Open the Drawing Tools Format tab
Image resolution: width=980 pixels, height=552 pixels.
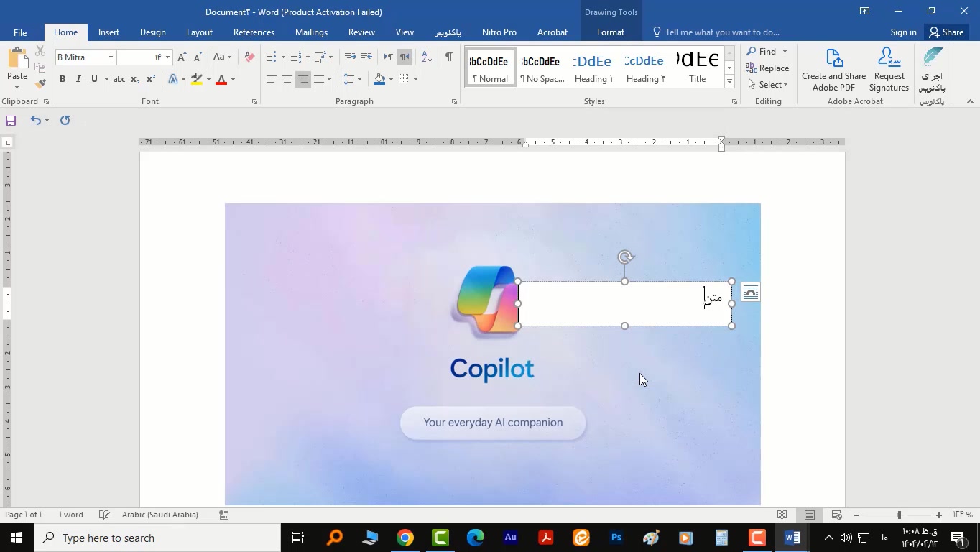pyautogui.click(x=610, y=32)
